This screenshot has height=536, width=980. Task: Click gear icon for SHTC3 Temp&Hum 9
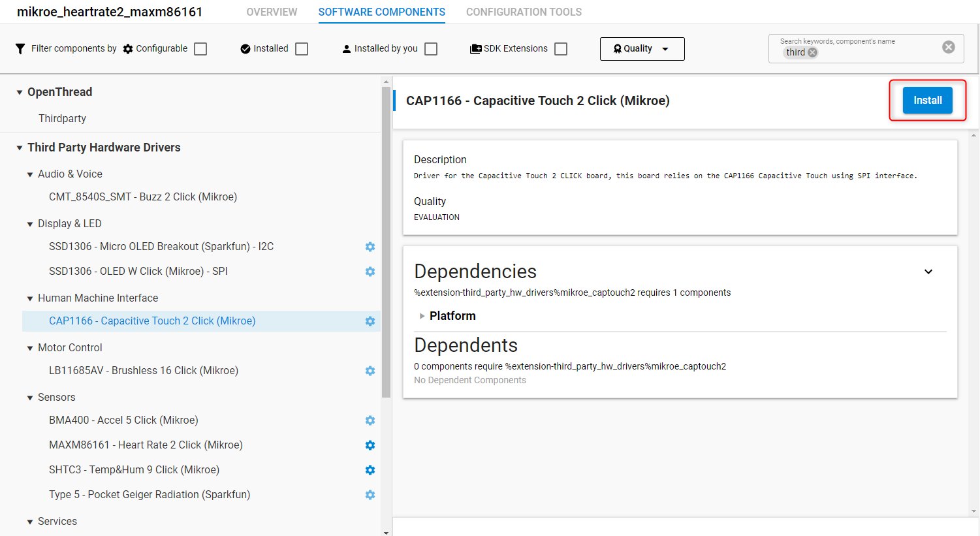[370, 470]
